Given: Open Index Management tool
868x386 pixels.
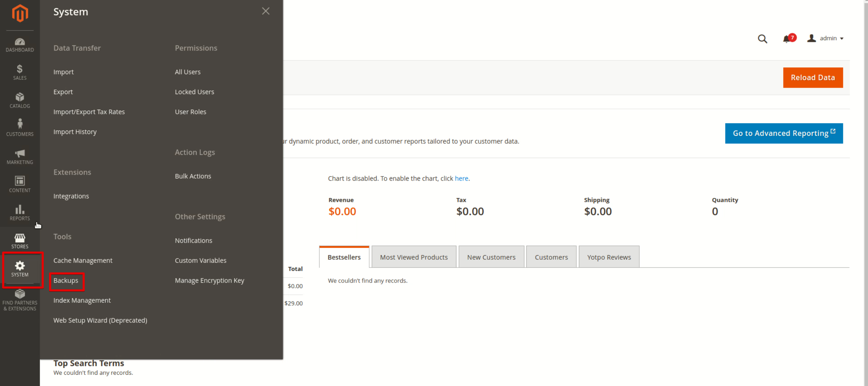Looking at the screenshot, I should click(x=82, y=300).
